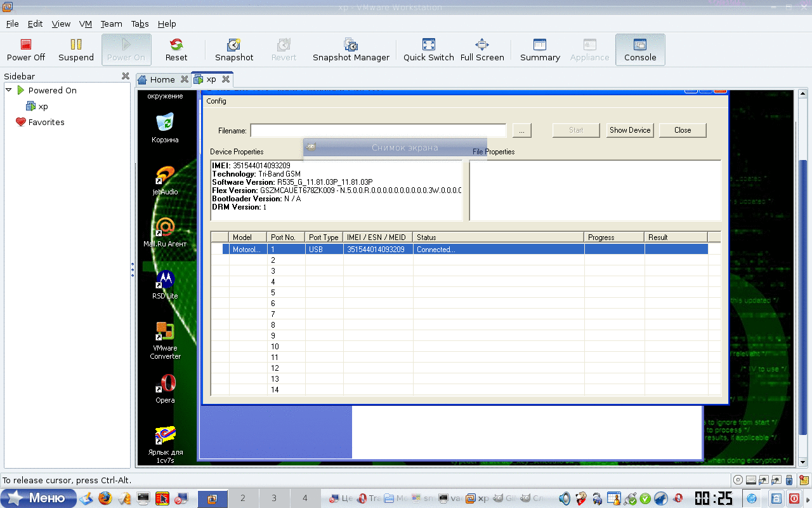
Task: Click the browse '...' button
Action: pos(521,130)
